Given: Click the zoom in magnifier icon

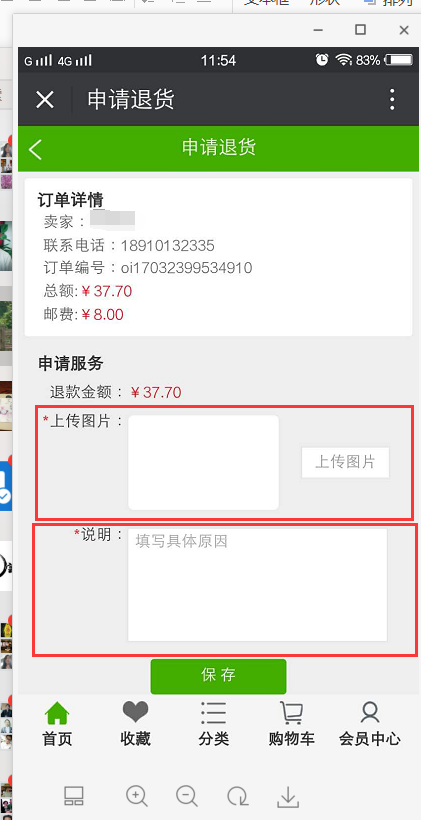Looking at the screenshot, I should tap(137, 796).
